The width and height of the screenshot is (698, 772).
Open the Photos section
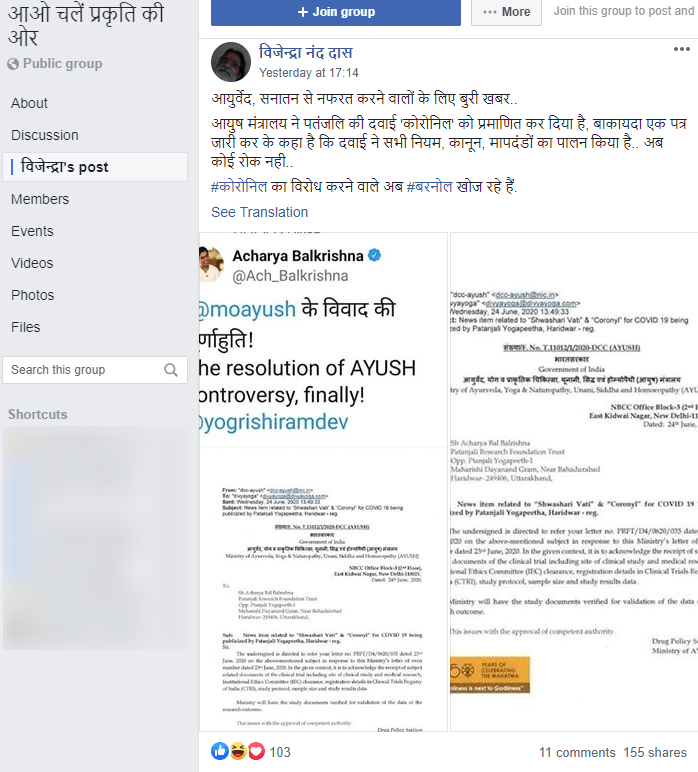(x=32, y=295)
